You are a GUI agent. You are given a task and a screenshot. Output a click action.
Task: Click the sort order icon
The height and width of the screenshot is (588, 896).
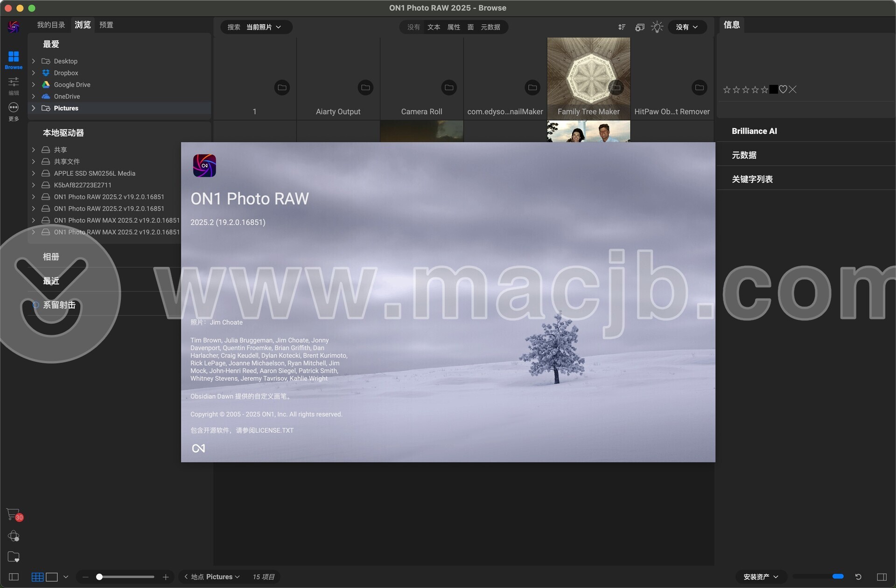coord(622,27)
